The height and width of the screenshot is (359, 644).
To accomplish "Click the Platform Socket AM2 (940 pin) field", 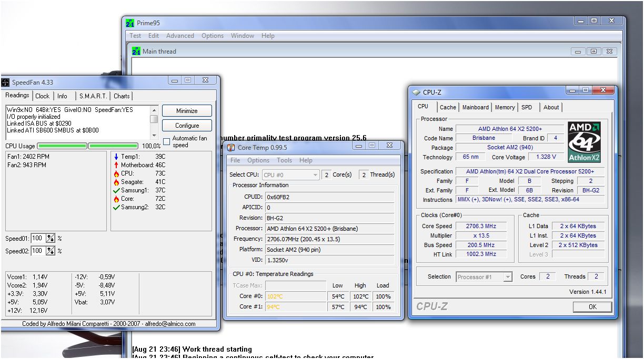I will 329,250.
